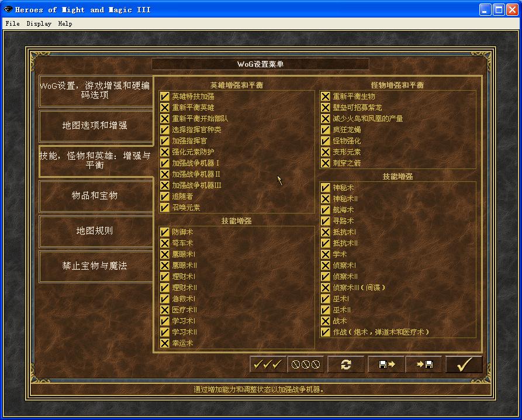Select the 技能，怪物和英雄：增强与平衡 tab

pos(95,161)
